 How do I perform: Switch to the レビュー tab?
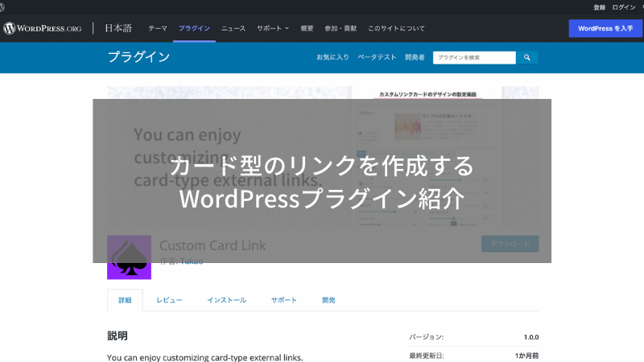coord(169,300)
